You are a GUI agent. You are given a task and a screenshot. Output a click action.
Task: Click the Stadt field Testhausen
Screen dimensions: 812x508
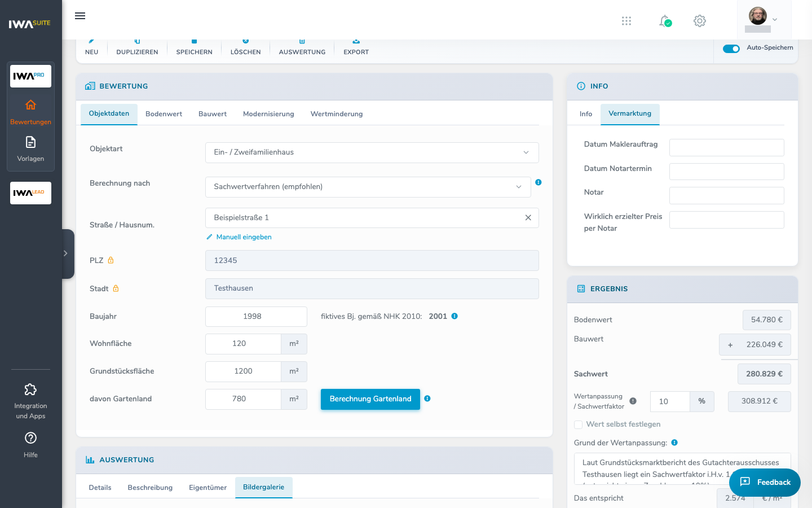pyautogui.click(x=372, y=288)
